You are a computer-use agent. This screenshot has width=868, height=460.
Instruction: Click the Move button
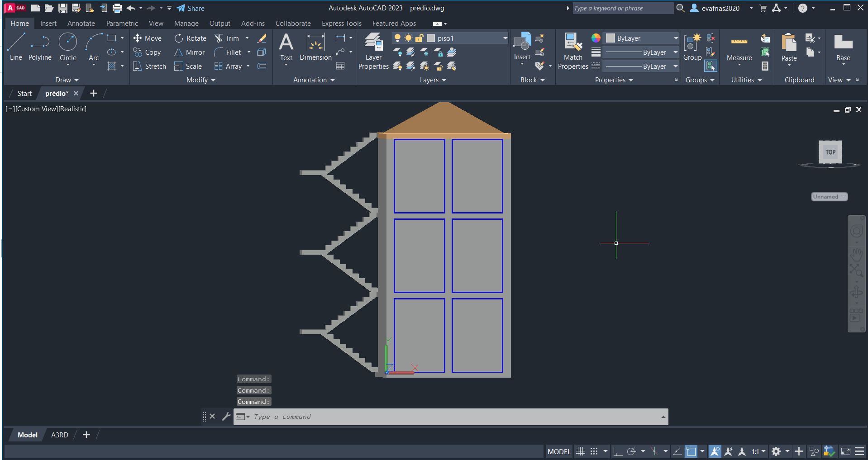pyautogui.click(x=148, y=38)
